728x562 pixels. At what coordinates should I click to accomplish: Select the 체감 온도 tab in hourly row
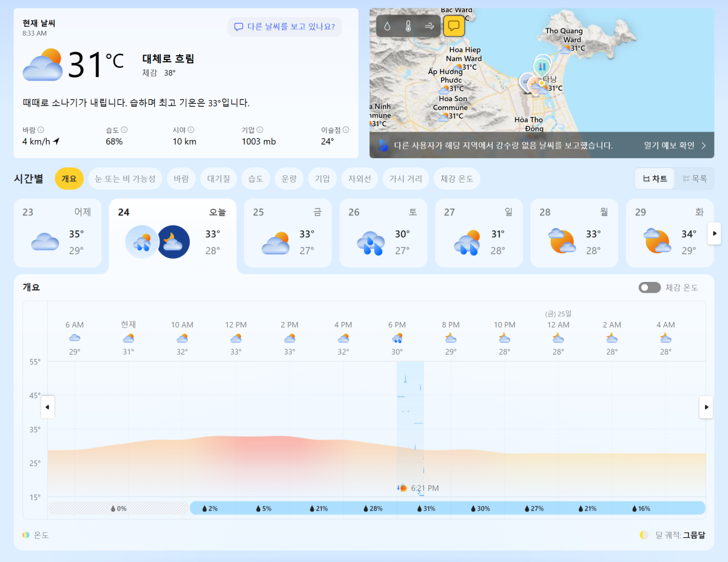[x=457, y=179]
